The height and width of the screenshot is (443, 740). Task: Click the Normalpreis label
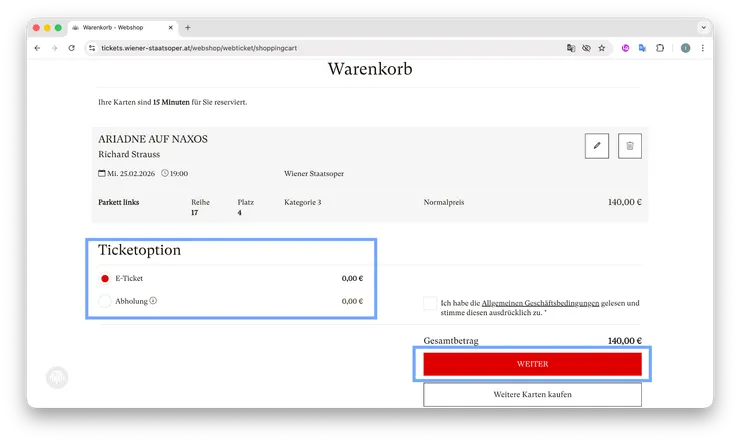(x=444, y=202)
